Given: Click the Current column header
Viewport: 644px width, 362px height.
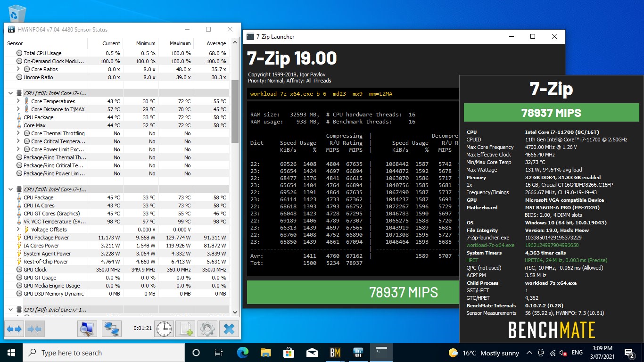Looking at the screenshot, I should [105, 43].
